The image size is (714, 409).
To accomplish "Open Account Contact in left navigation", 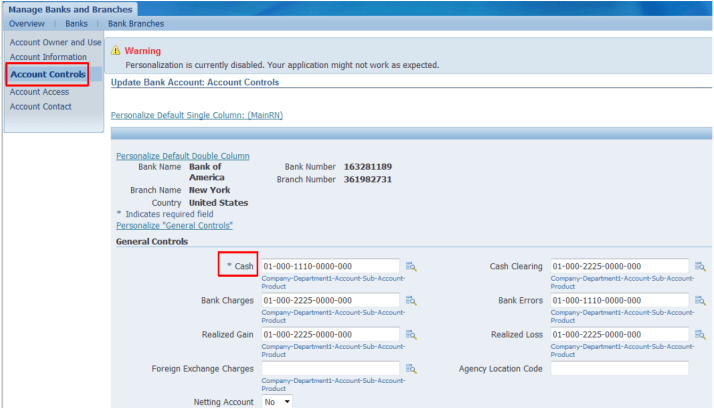I will coord(40,107).
